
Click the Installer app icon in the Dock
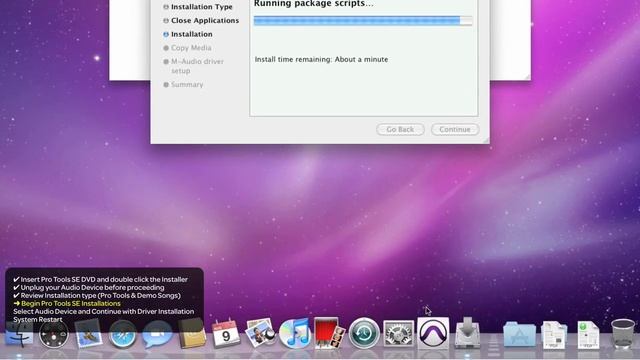point(468,333)
